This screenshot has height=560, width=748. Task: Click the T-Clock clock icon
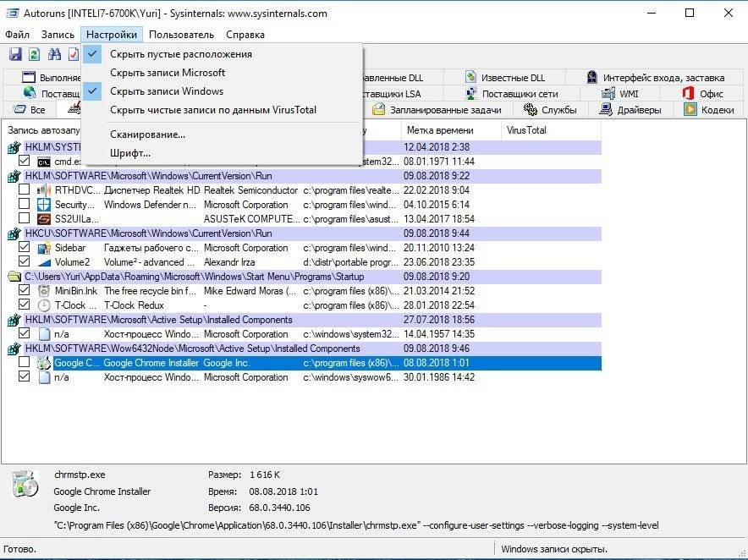pyautogui.click(x=43, y=305)
